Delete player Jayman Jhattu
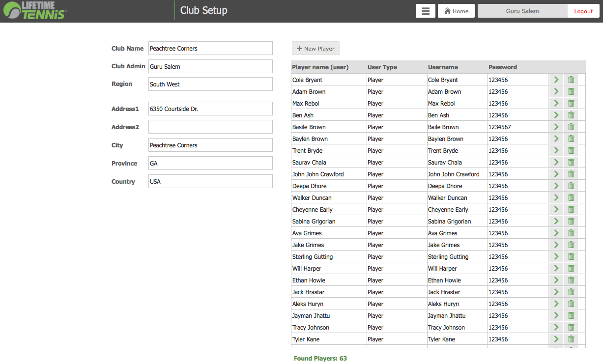The image size is (603, 364). click(571, 315)
